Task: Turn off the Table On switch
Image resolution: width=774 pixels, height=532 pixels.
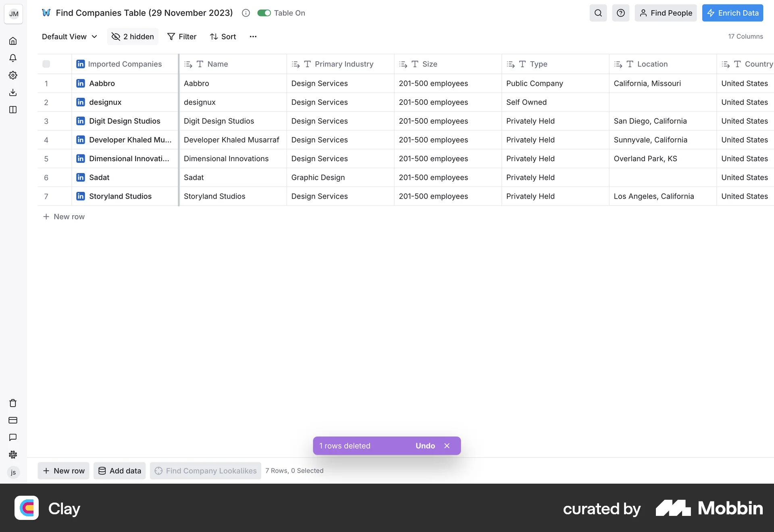Action: click(264, 13)
